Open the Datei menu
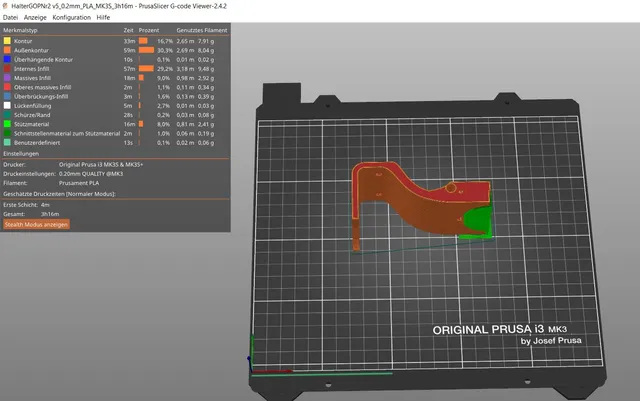Image resolution: width=640 pixels, height=401 pixels. coord(10,18)
